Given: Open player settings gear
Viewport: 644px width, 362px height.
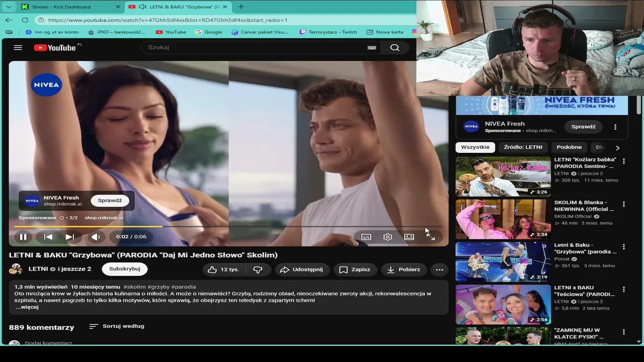Looking at the screenshot, I should [x=387, y=237].
